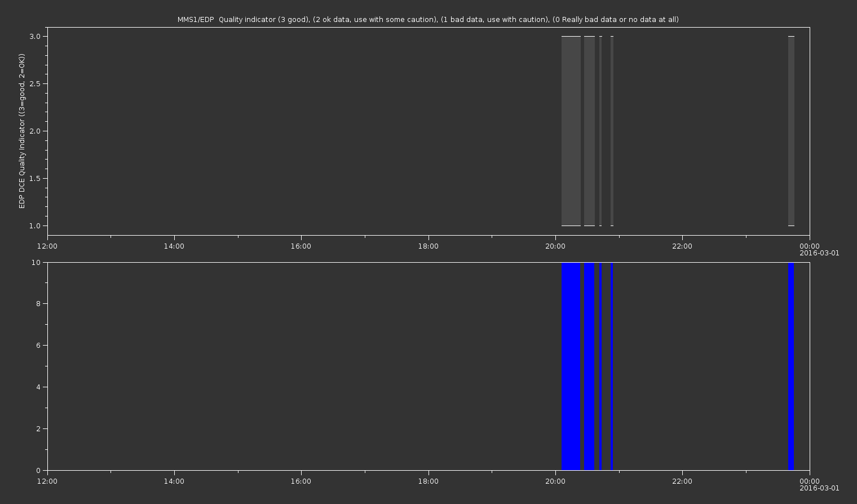Click the 8 tick label on lower plot
This screenshot has width=857, height=504.
38,304
